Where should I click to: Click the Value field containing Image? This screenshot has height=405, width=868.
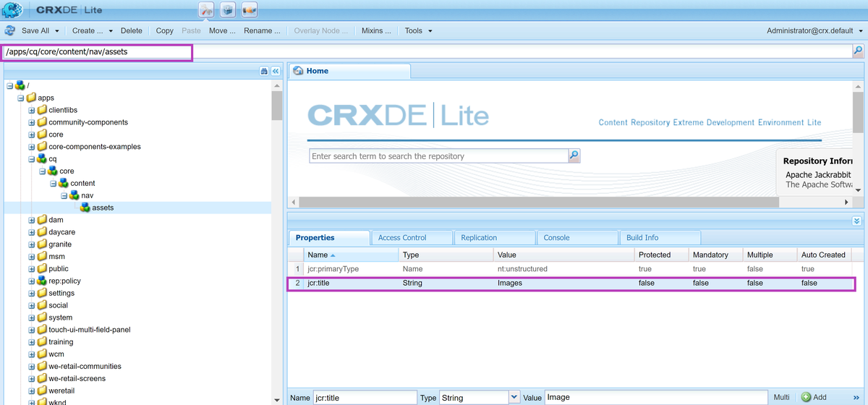(655, 397)
